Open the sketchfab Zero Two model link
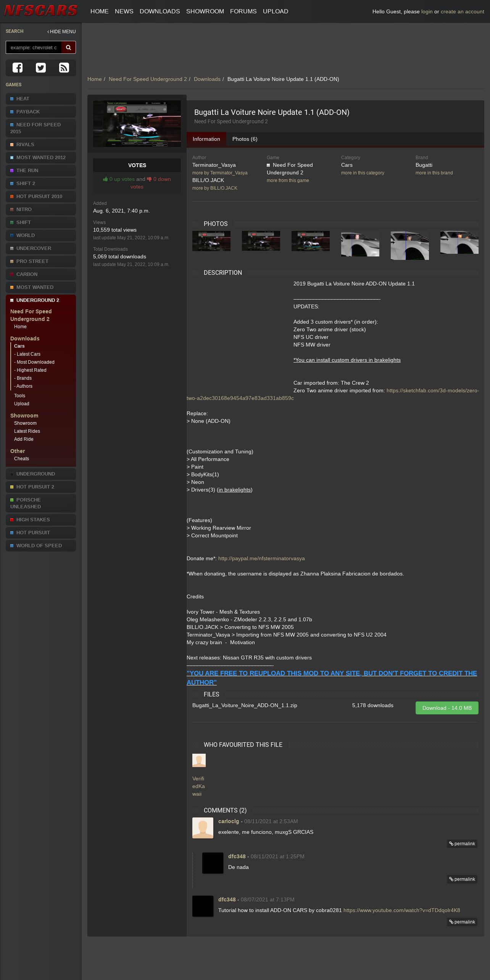Screen dimensions: 490x980 [432, 390]
